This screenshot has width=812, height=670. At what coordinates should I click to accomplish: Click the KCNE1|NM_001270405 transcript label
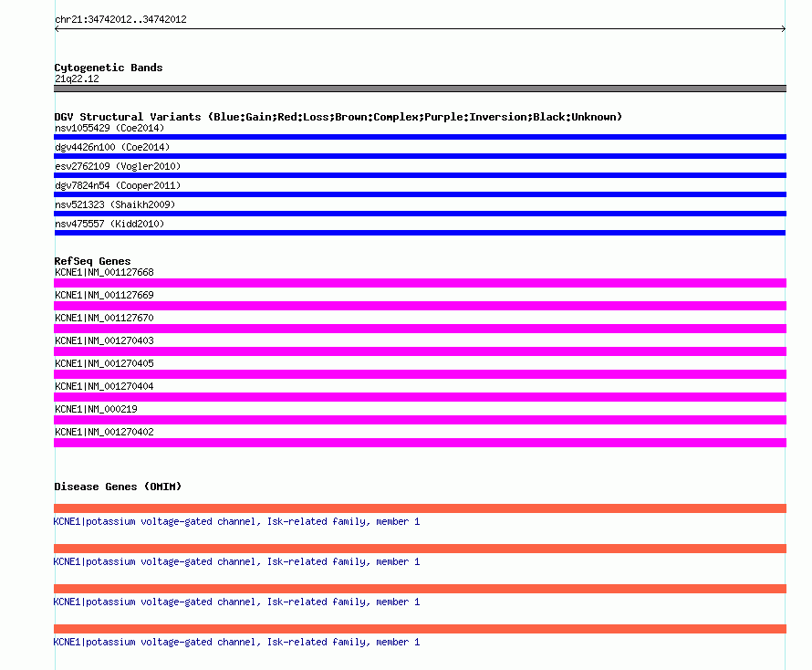104,364
